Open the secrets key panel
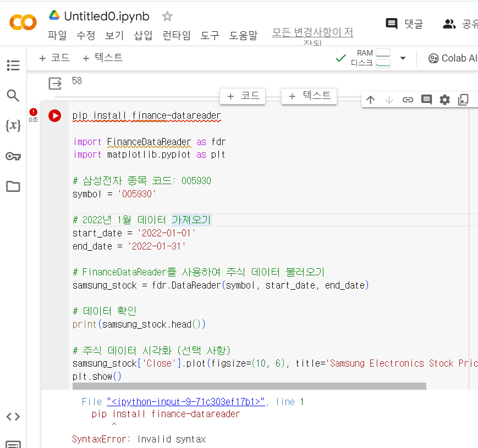This screenshot has width=478, height=448. tap(13, 156)
